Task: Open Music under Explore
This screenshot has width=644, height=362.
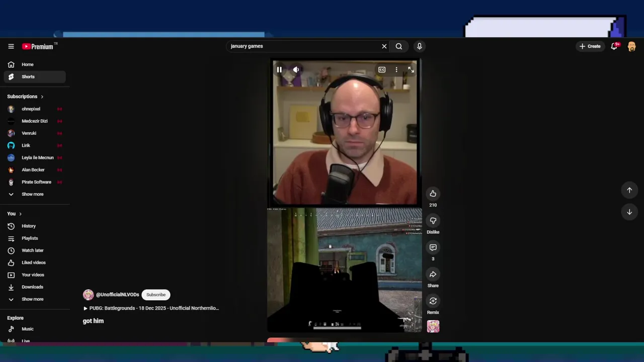Action: (x=35, y=329)
